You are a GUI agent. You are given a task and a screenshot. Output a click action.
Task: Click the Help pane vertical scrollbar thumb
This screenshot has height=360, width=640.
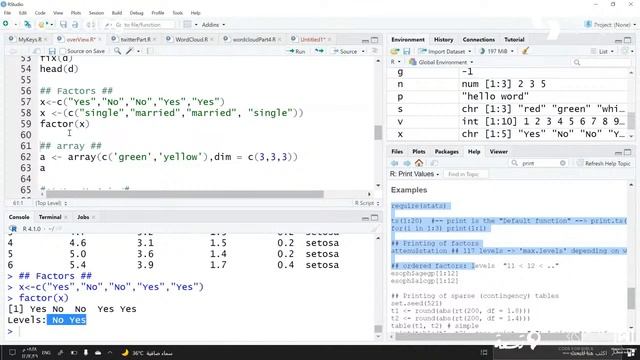(x=631, y=299)
